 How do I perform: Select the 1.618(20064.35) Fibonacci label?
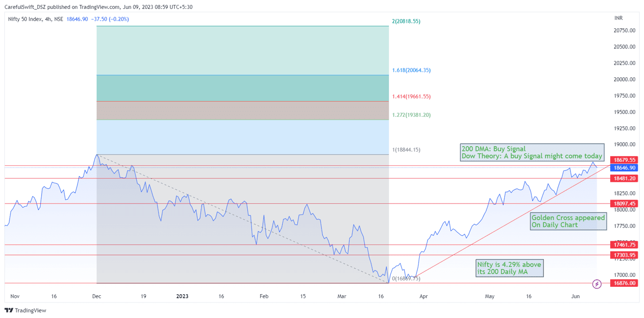tap(411, 70)
